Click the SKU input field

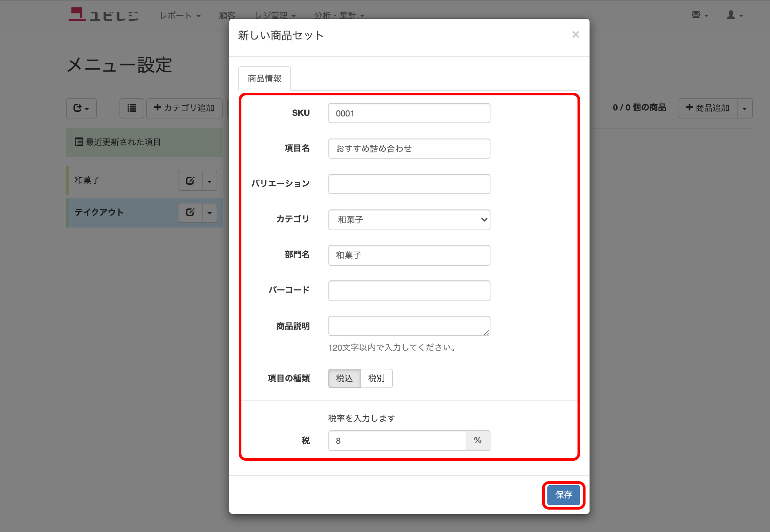click(409, 113)
